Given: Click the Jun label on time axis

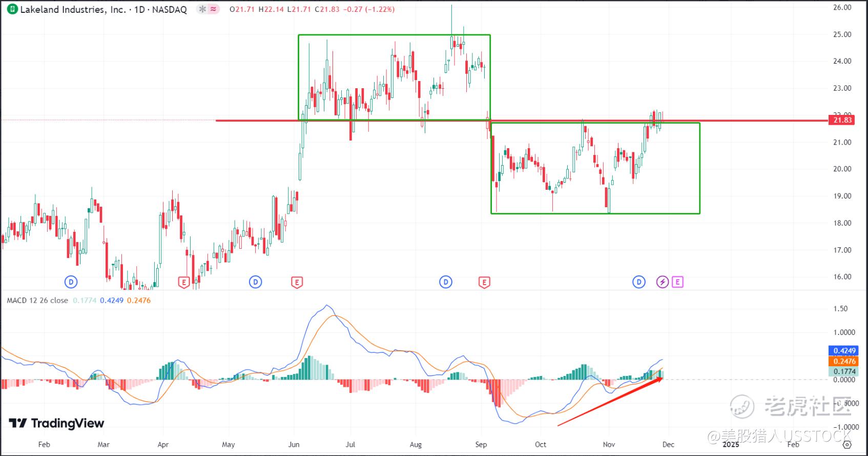Looking at the screenshot, I should pyautogui.click(x=294, y=445).
